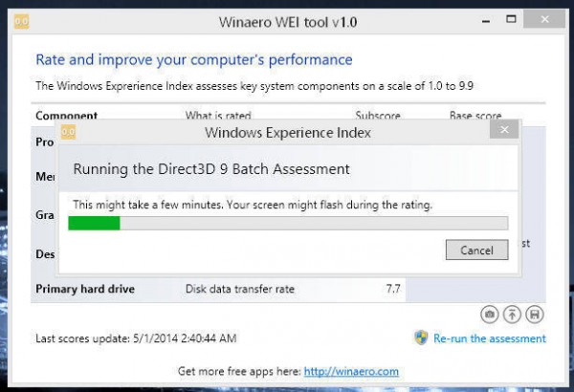
Task: Click the Winaero WEI tool title bar icon
Action: coord(22,22)
